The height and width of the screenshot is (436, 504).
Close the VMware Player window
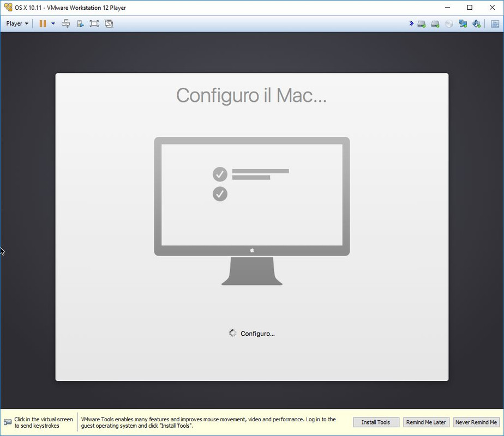(492, 8)
